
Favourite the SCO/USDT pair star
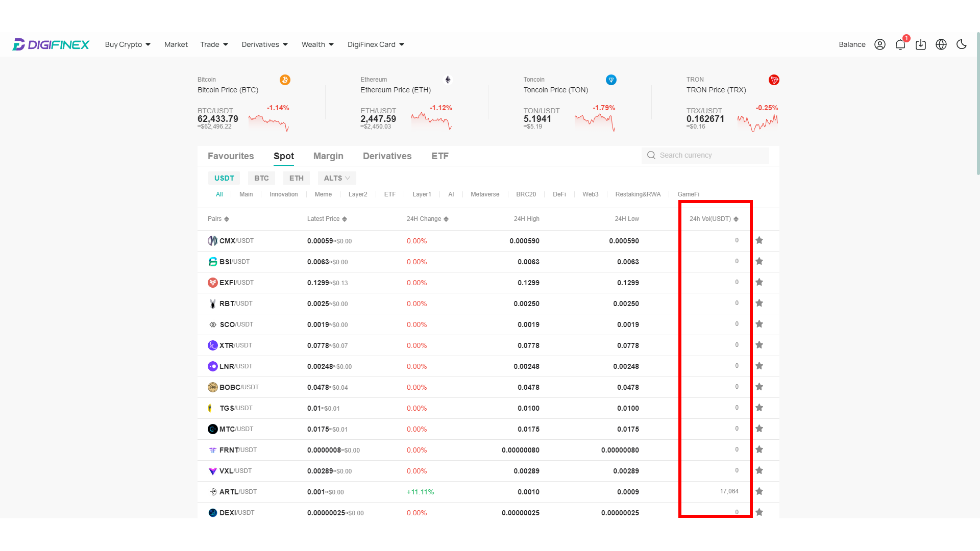[x=759, y=324]
